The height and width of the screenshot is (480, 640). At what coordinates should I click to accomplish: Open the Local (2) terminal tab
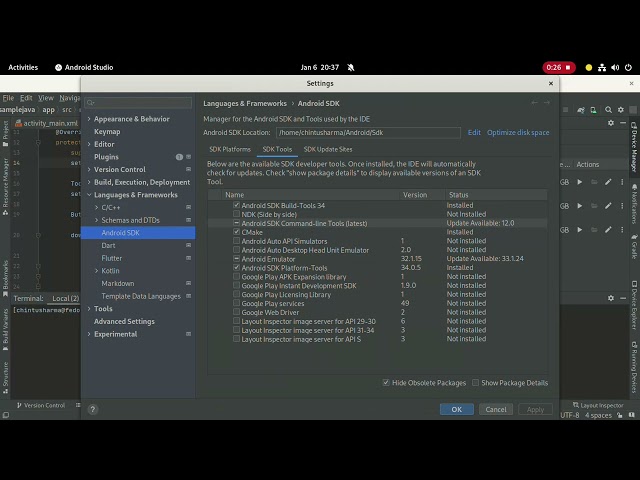point(65,298)
